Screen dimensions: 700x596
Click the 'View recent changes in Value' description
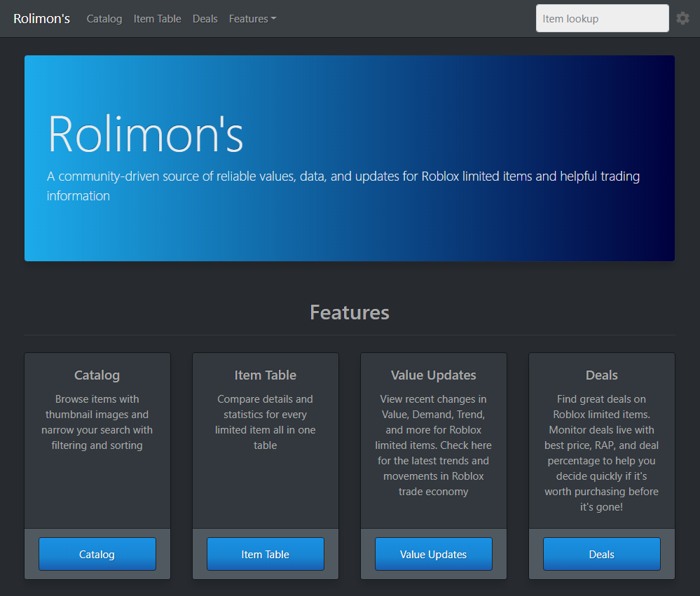pyautogui.click(x=434, y=445)
